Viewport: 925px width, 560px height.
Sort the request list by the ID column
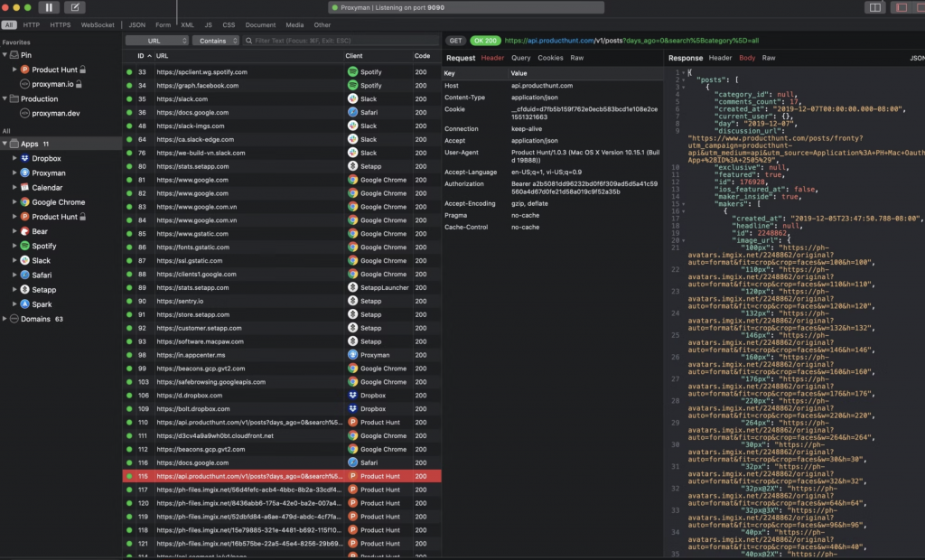pyautogui.click(x=144, y=56)
